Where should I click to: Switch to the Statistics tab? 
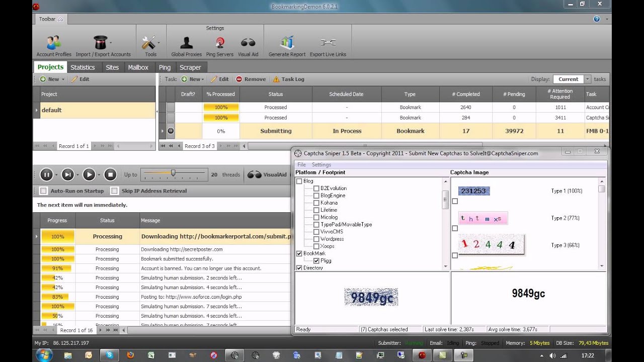coord(83,67)
